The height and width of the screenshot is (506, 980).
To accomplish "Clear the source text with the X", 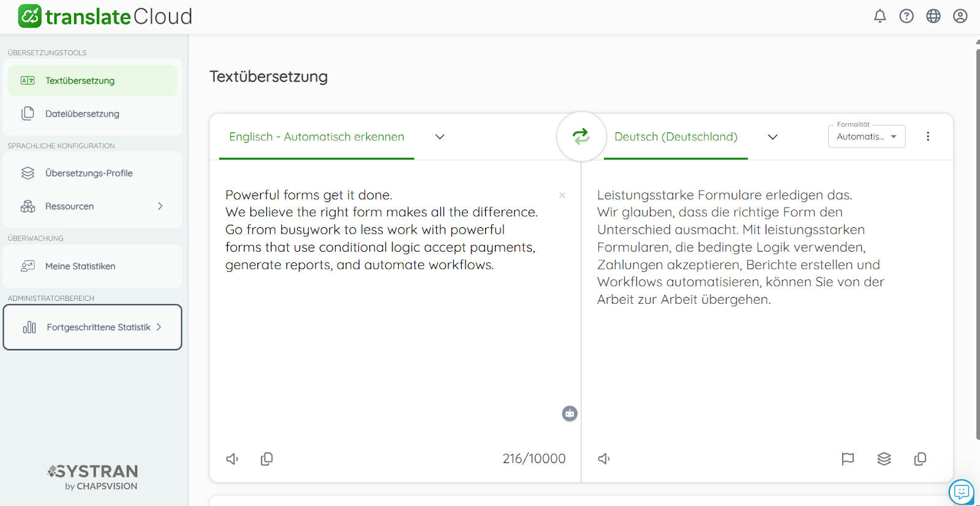I will 562,195.
